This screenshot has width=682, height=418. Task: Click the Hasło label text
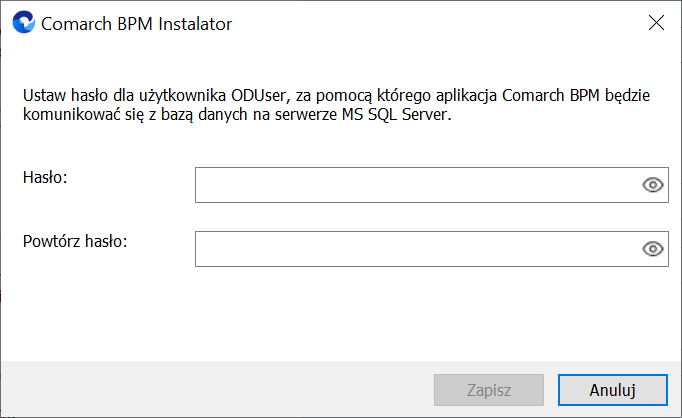[x=45, y=177]
